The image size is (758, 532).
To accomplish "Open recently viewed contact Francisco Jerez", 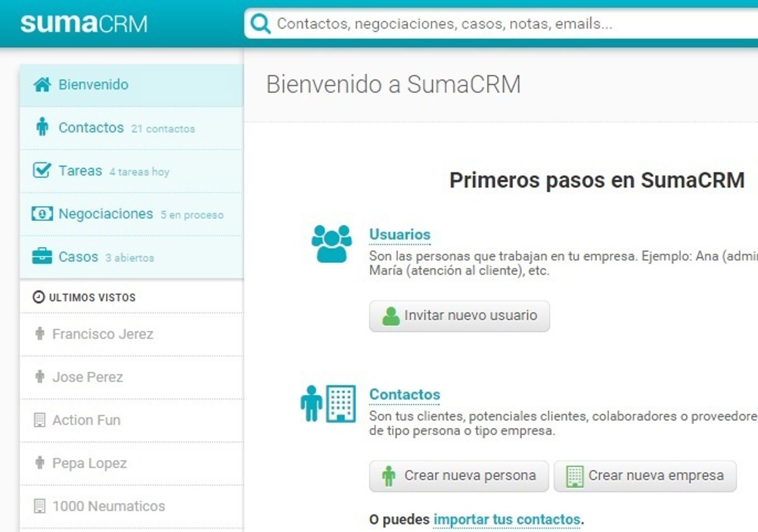I will [102, 334].
